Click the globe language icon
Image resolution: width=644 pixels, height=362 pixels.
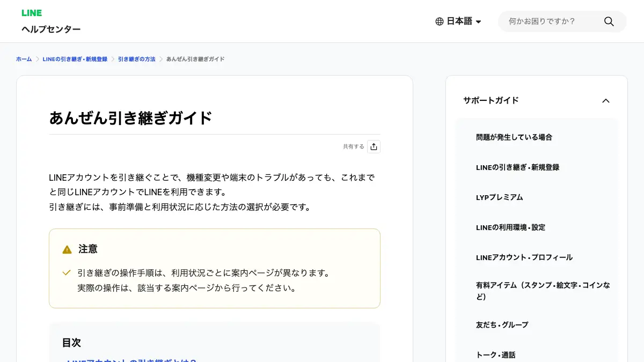[440, 21]
